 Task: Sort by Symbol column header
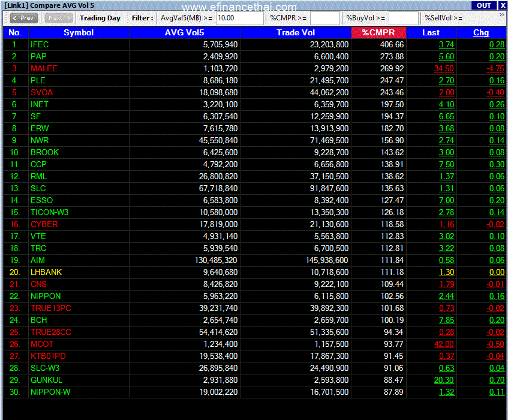79,33
